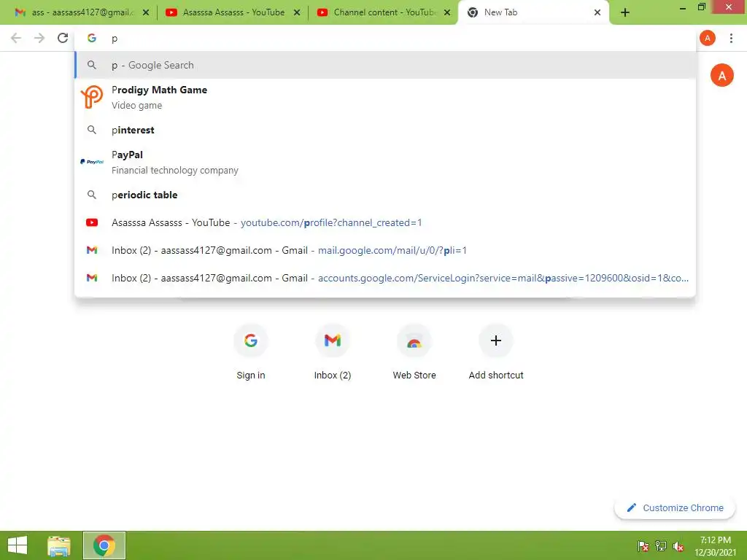The image size is (747, 560).
Task: Click the Prodigy Math Game logo icon
Action: click(x=92, y=97)
